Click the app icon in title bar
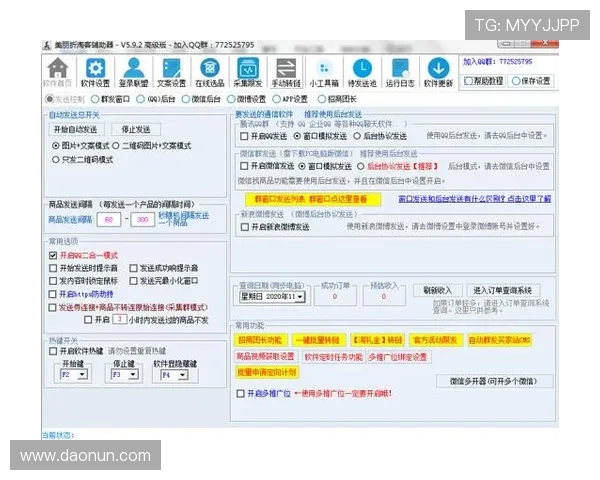Viewport: 600px width, 480px height. [x=47, y=45]
